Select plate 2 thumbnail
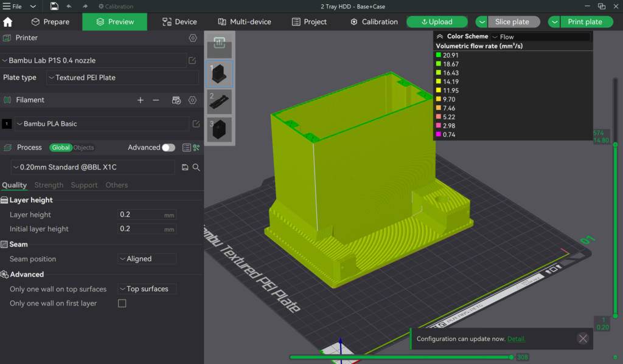Image resolution: width=623 pixels, height=364 pixels. pos(220,101)
